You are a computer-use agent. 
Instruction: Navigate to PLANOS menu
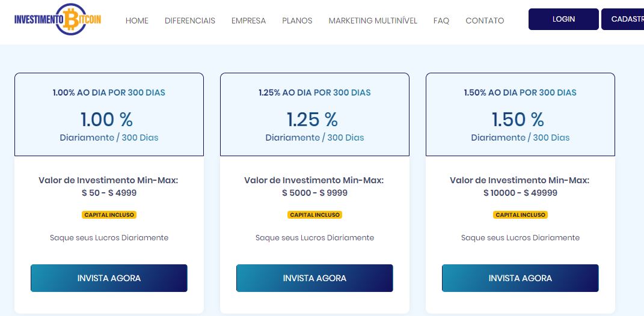pos(297,20)
